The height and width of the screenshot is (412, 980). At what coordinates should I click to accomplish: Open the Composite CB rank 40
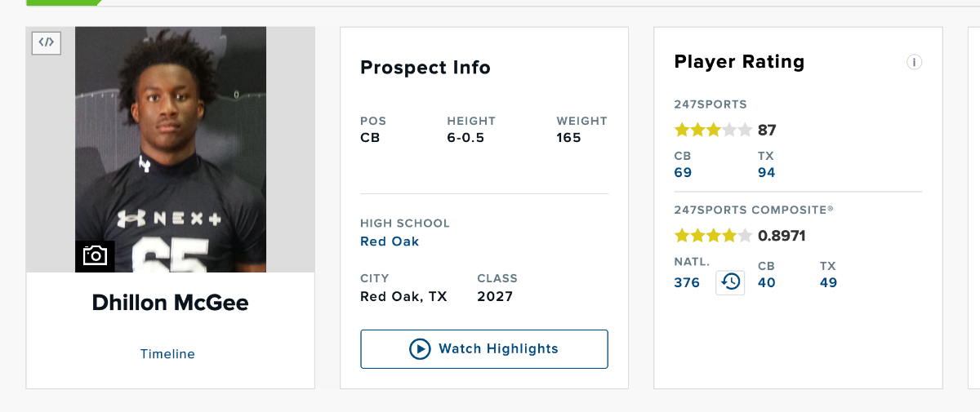(x=766, y=282)
